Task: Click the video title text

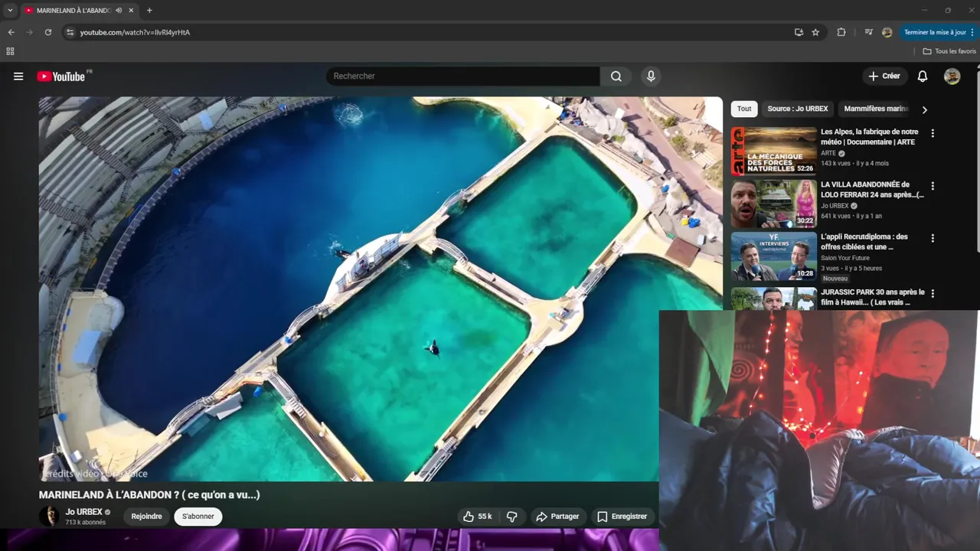Action: tap(149, 495)
